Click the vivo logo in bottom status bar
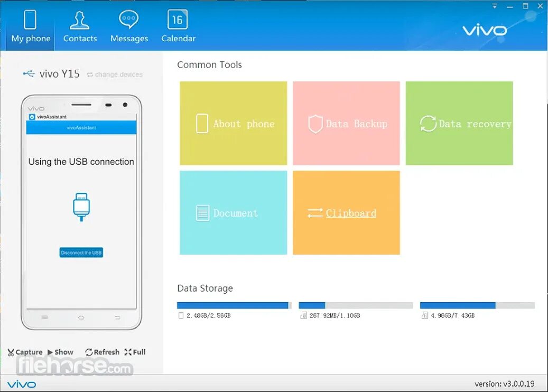 pyautogui.click(x=22, y=384)
